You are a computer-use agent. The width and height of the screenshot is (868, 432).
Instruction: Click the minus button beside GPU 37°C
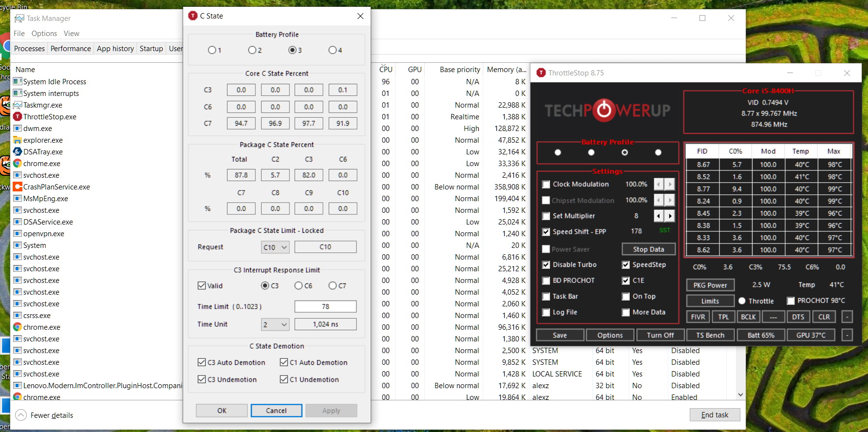point(847,335)
